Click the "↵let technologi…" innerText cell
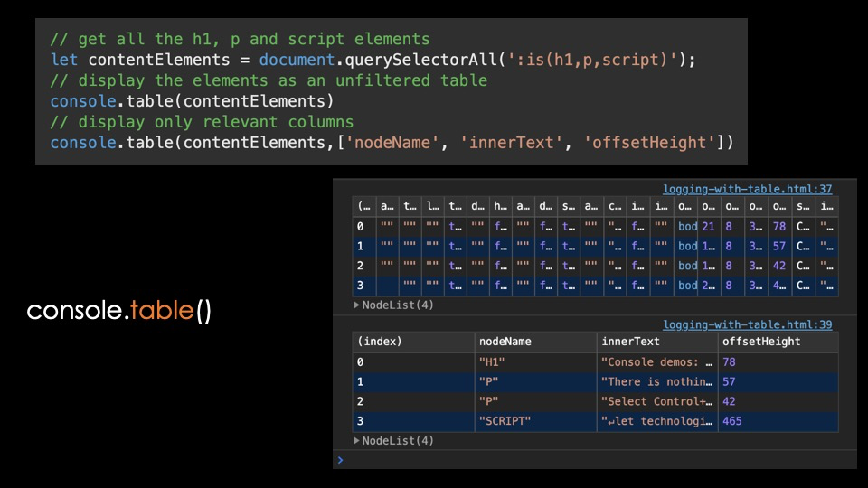 coord(656,421)
